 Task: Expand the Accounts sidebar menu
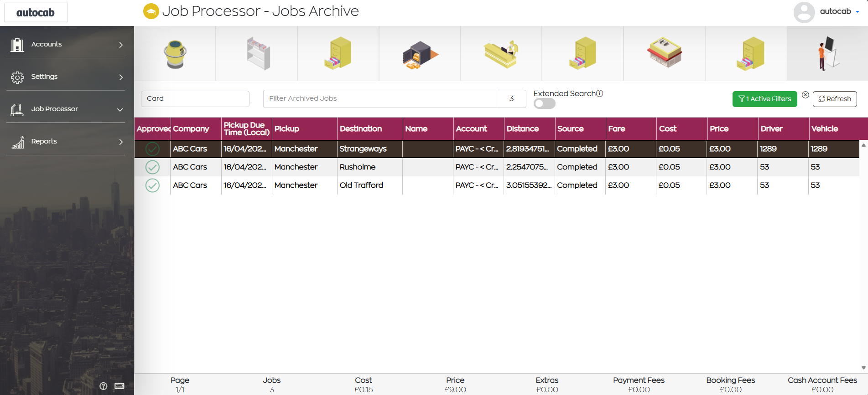click(66, 45)
